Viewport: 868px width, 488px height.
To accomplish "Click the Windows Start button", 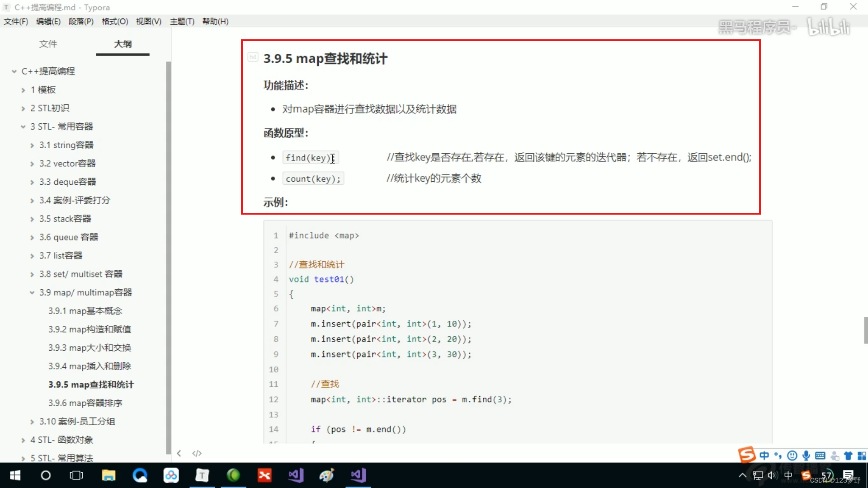I will (14, 475).
